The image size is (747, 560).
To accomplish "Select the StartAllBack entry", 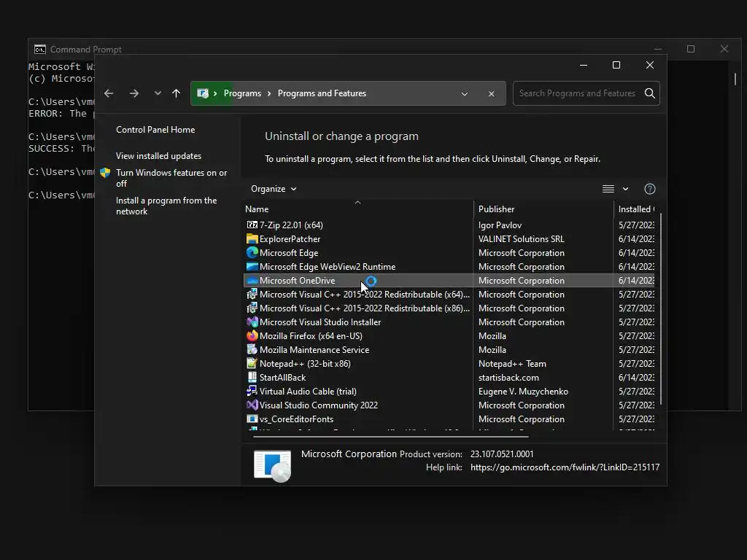I will point(282,377).
